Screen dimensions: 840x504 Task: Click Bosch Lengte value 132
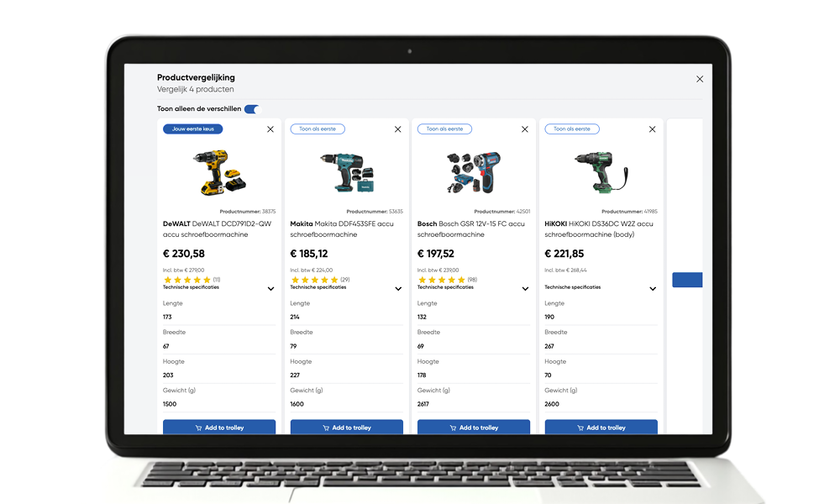[x=422, y=317]
